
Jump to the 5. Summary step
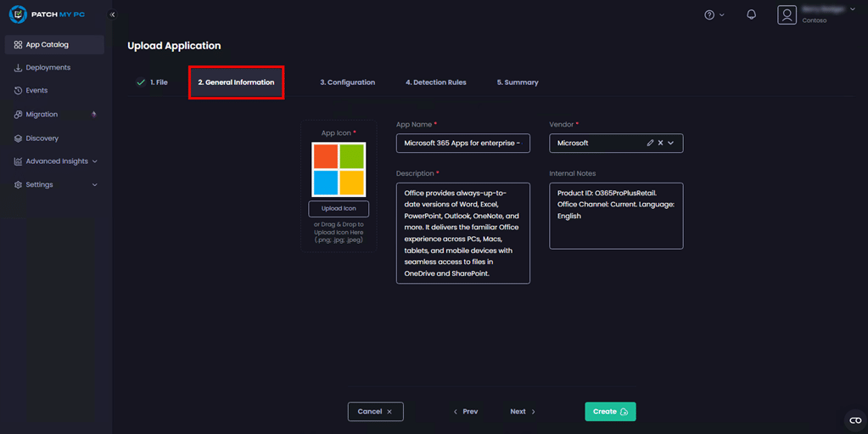click(x=518, y=82)
